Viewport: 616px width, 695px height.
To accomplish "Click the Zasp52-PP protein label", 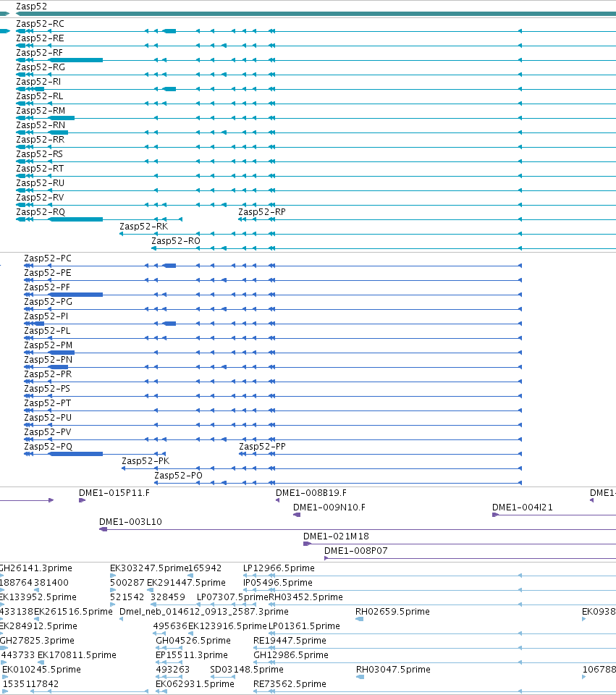I will pyautogui.click(x=262, y=447).
